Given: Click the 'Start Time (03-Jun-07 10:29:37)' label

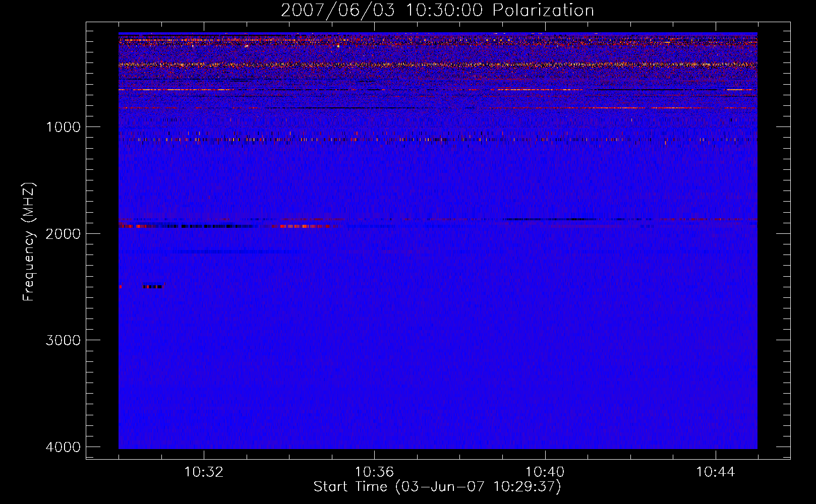Looking at the screenshot, I should (437, 487).
